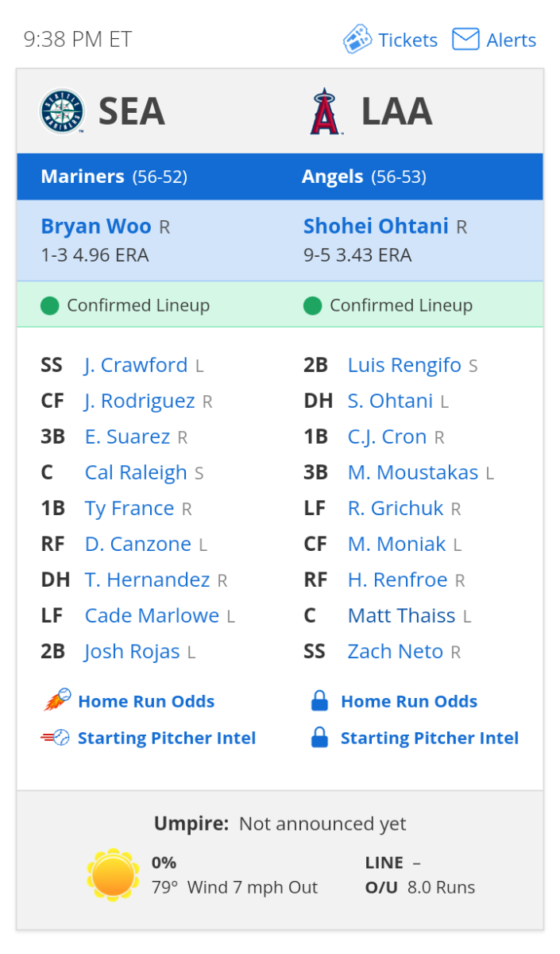Viewport: 560px width, 954px height.
Task: Open Shohei Ohtani's pitcher page
Action: point(376,226)
